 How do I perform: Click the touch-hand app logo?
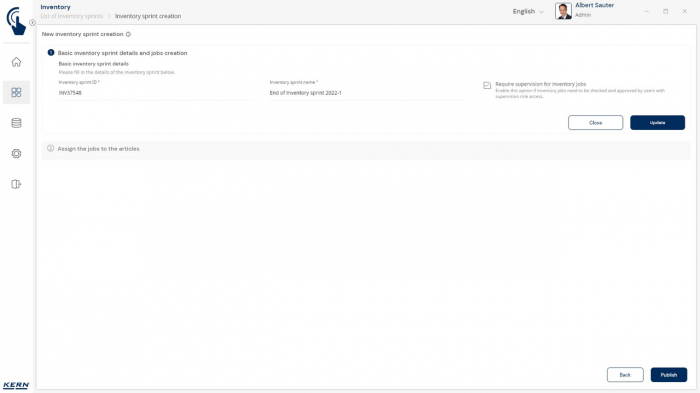click(16, 21)
